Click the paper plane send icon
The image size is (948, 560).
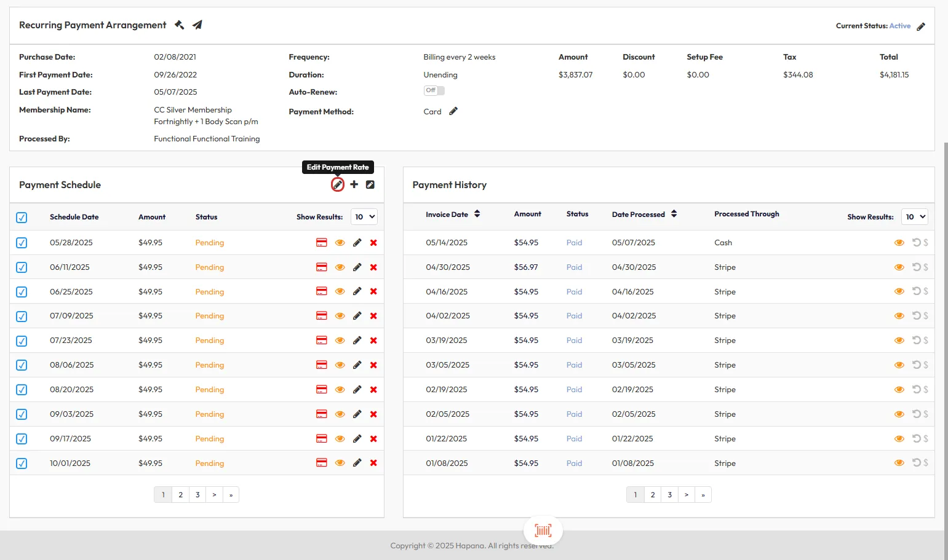(197, 25)
